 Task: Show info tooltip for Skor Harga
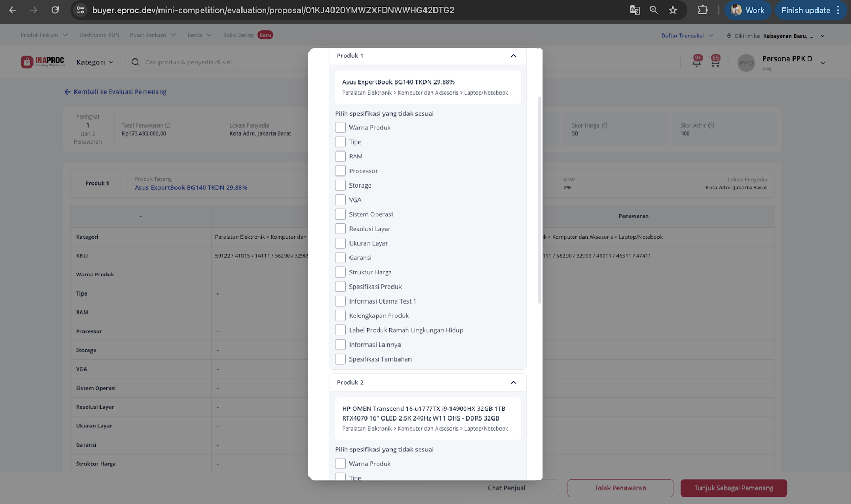[x=604, y=125]
